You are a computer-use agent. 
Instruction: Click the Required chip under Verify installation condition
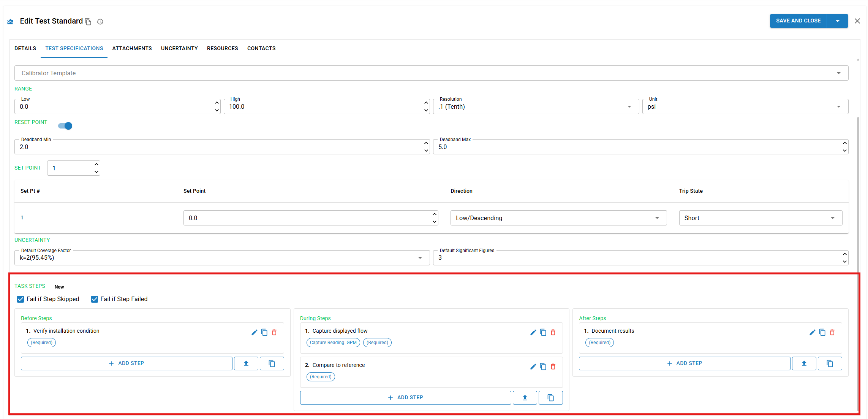42,343
